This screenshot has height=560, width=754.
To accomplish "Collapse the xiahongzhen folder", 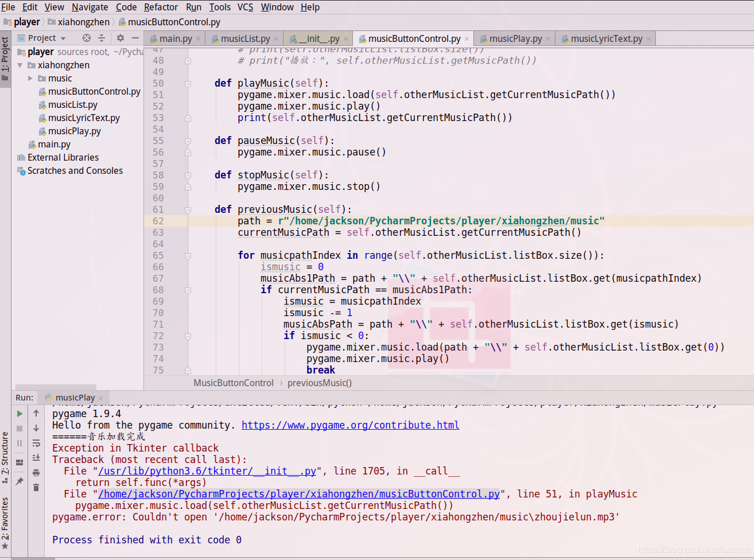I will click(x=20, y=65).
